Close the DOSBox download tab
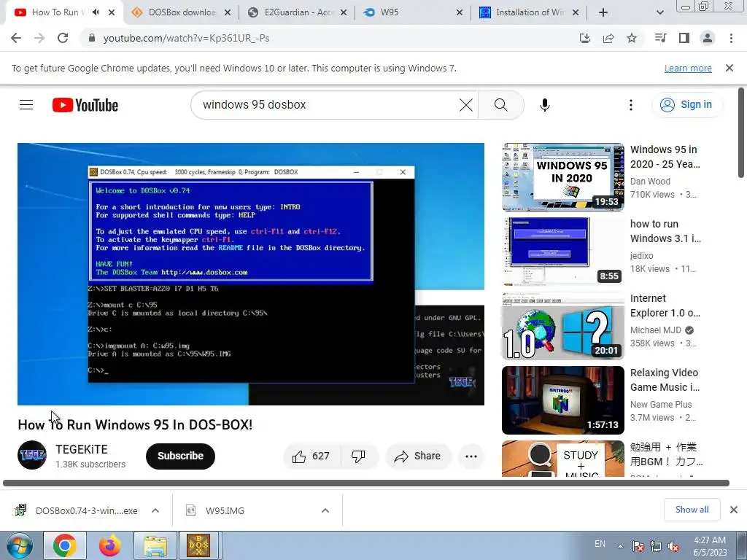 (228, 12)
